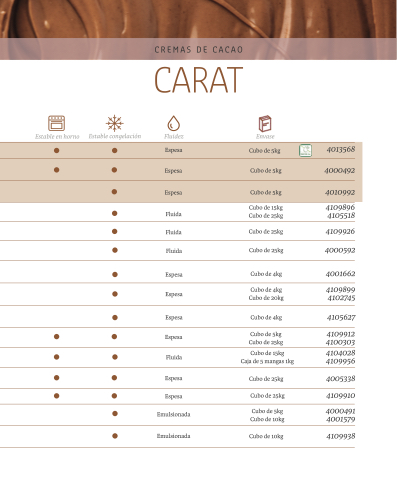
Task: Select product code 4000492
Action: point(340,171)
